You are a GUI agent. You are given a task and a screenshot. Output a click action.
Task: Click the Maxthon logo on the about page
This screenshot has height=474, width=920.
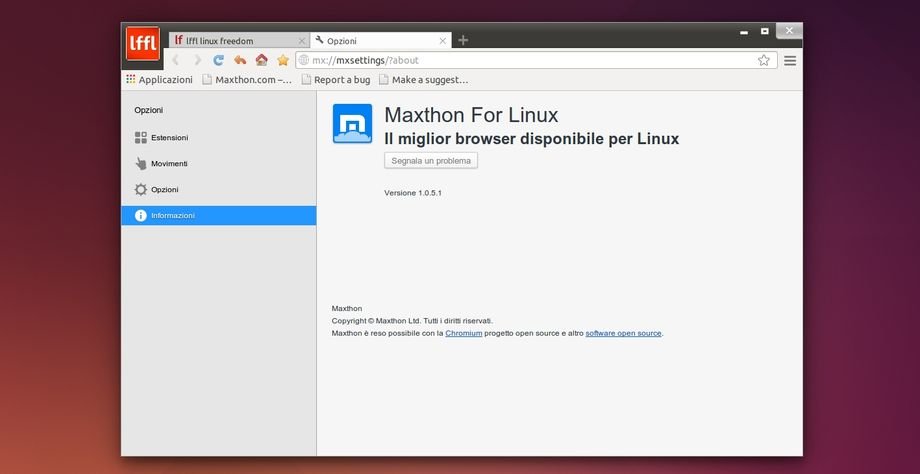click(353, 123)
